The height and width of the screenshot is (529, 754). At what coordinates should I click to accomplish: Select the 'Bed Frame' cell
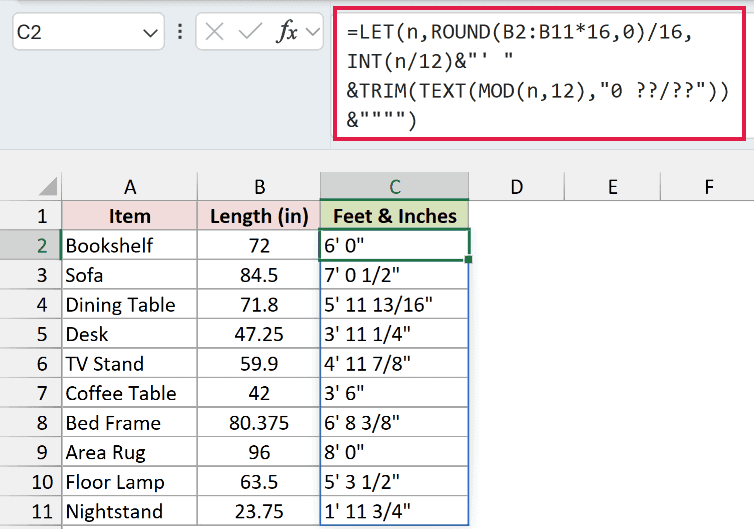click(x=129, y=423)
